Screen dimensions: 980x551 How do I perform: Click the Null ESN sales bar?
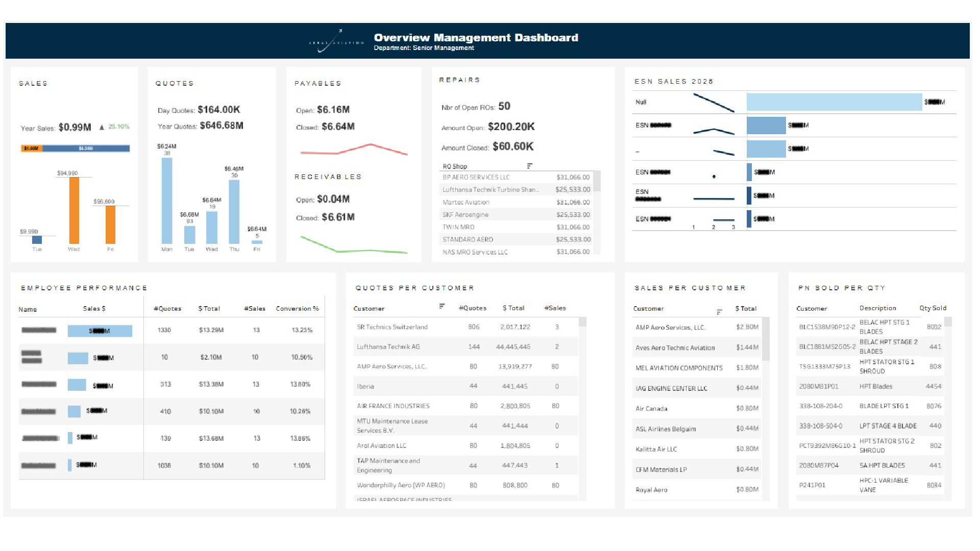834,102
